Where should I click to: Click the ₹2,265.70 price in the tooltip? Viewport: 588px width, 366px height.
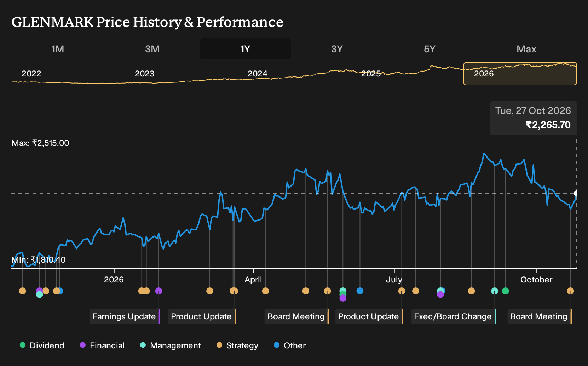pyautogui.click(x=548, y=125)
